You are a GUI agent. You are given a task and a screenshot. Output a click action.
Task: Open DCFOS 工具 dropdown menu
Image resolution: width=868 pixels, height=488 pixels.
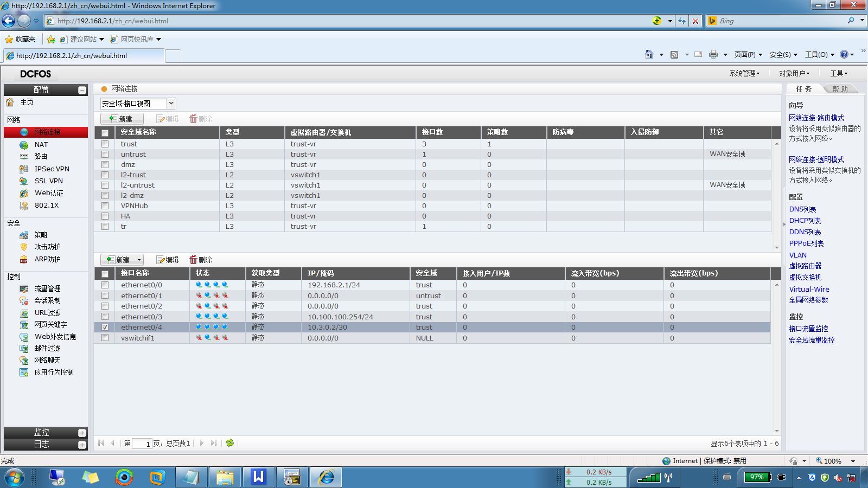click(x=839, y=73)
